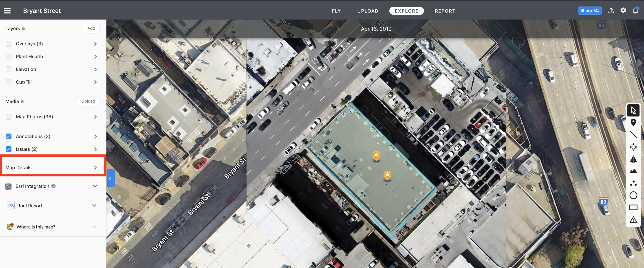This screenshot has width=644, height=268.
Task: Enable the Cut/Fill checkbox
Action: (x=9, y=82)
